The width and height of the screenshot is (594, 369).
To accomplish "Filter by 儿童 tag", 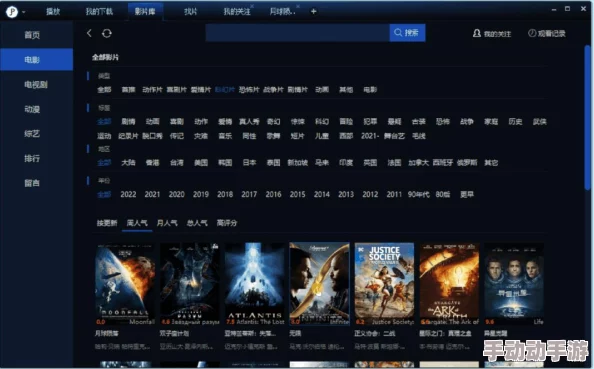I will pyautogui.click(x=322, y=136).
